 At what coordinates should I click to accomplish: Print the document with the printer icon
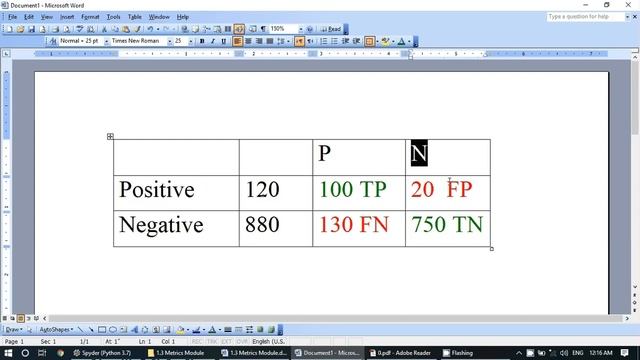click(x=55, y=29)
